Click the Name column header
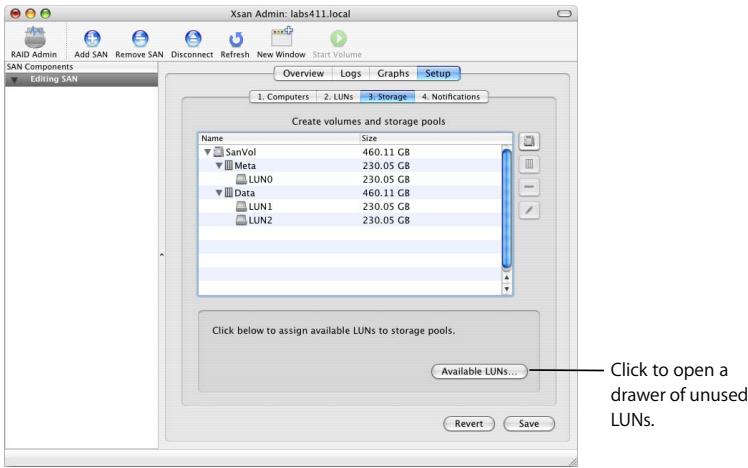Screen dimensions: 748x468 (x=279, y=138)
